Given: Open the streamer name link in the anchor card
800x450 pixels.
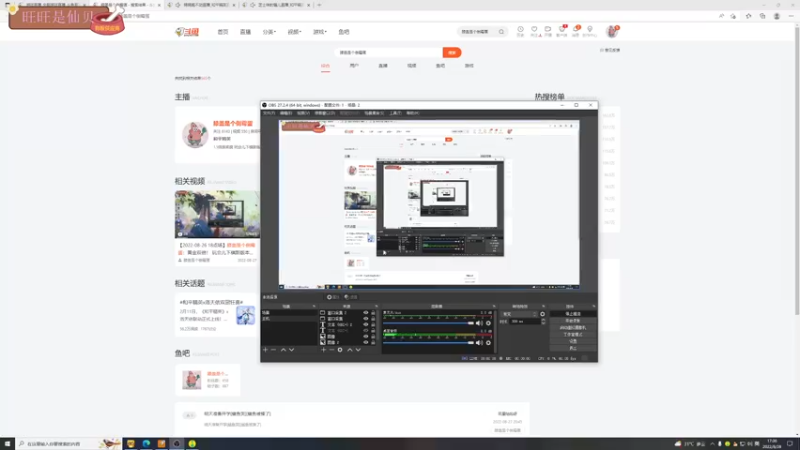Looking at the screenshot, I should tap(233, 123).
